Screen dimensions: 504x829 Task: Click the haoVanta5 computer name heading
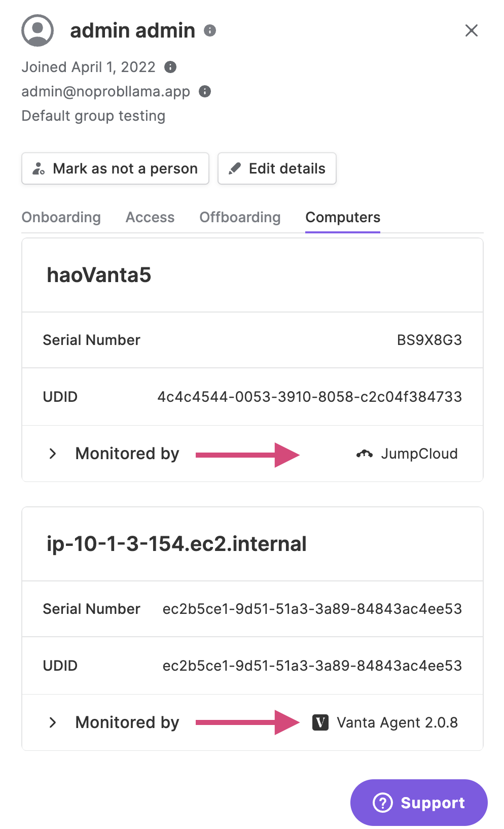[x=99, y=275]
